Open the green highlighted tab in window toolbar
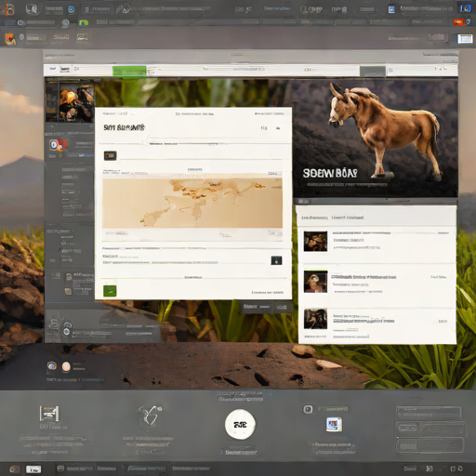Screen dimensions: 476x476 tap(129, 72)
